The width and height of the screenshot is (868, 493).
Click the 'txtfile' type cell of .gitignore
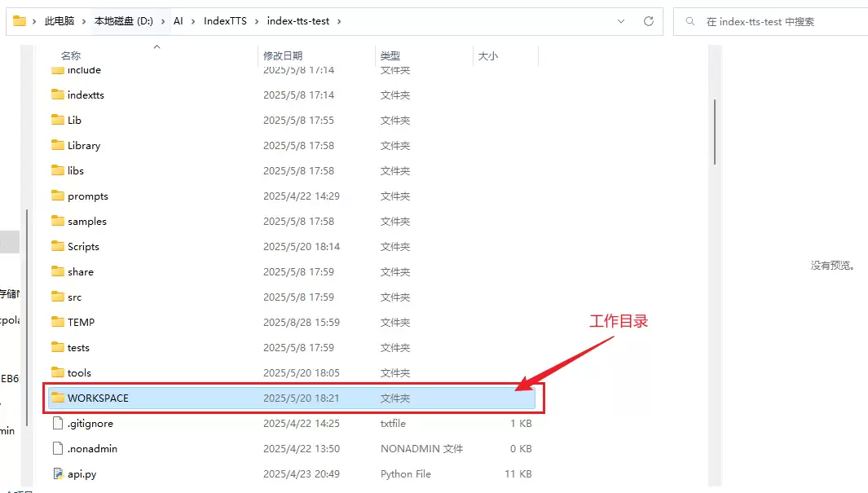393,424
